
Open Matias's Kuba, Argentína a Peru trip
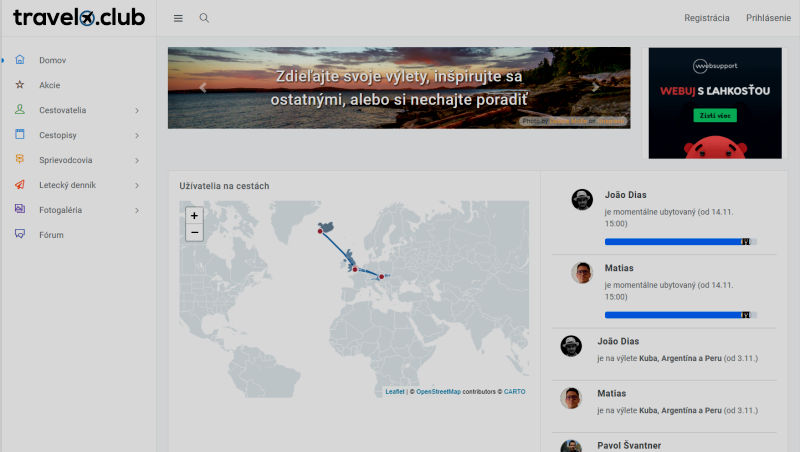(x=680, y=411)
